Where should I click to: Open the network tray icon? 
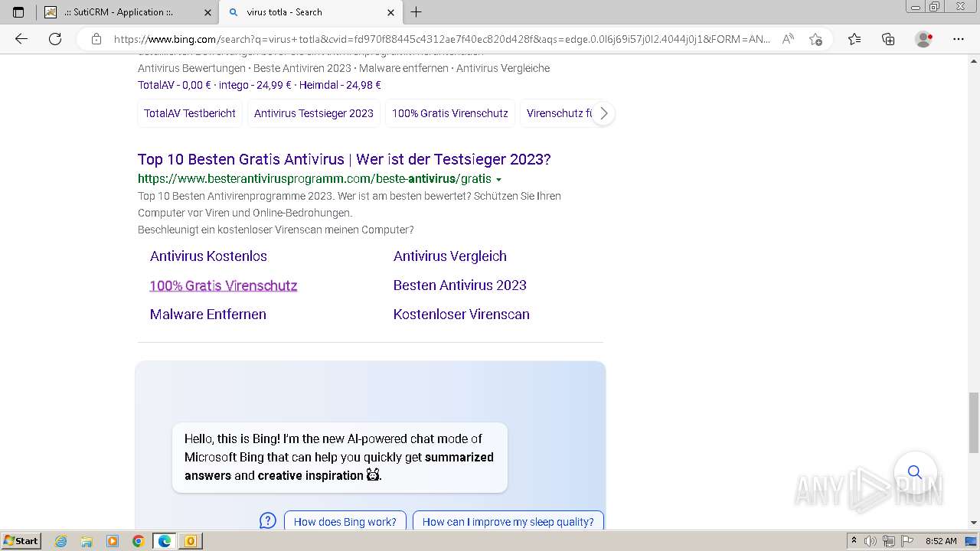(890, 540)
